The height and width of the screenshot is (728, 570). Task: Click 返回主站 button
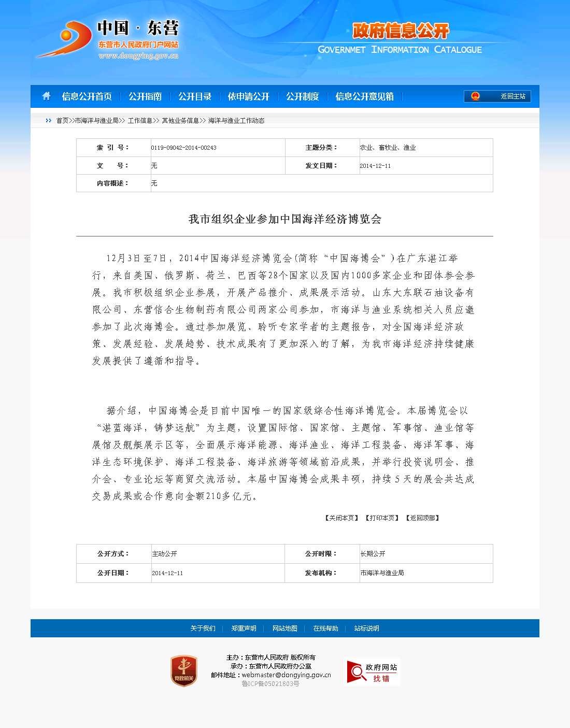(x=512, y=96)
